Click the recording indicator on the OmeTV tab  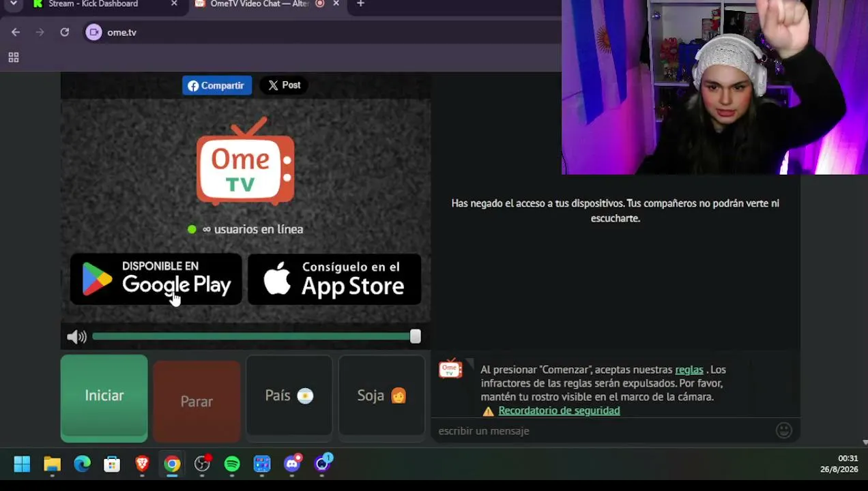[x=319, y=3]
